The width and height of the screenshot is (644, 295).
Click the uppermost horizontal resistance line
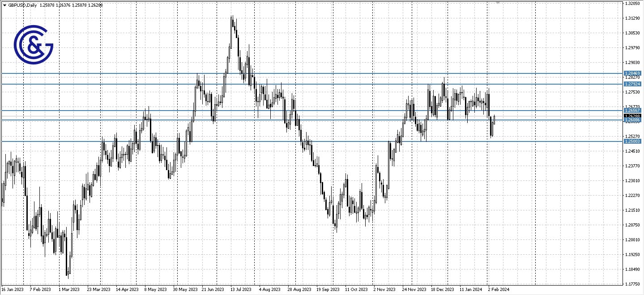click(x=313, y=73)
